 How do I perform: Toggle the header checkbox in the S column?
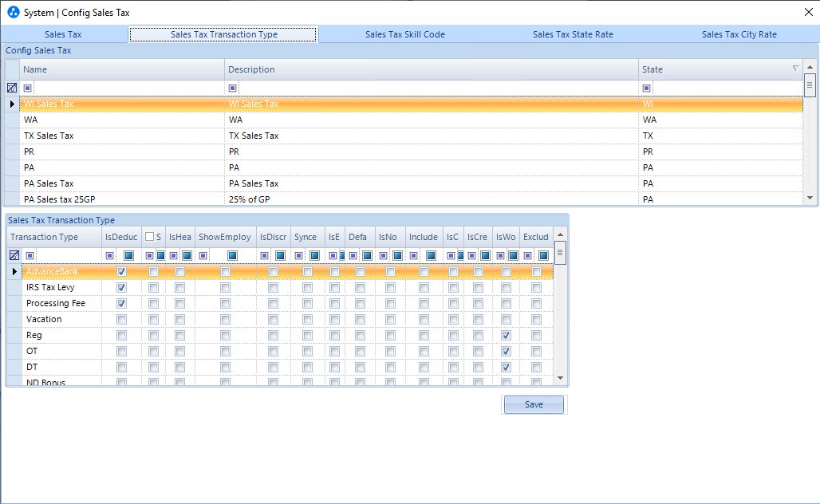tap(150, 236)
